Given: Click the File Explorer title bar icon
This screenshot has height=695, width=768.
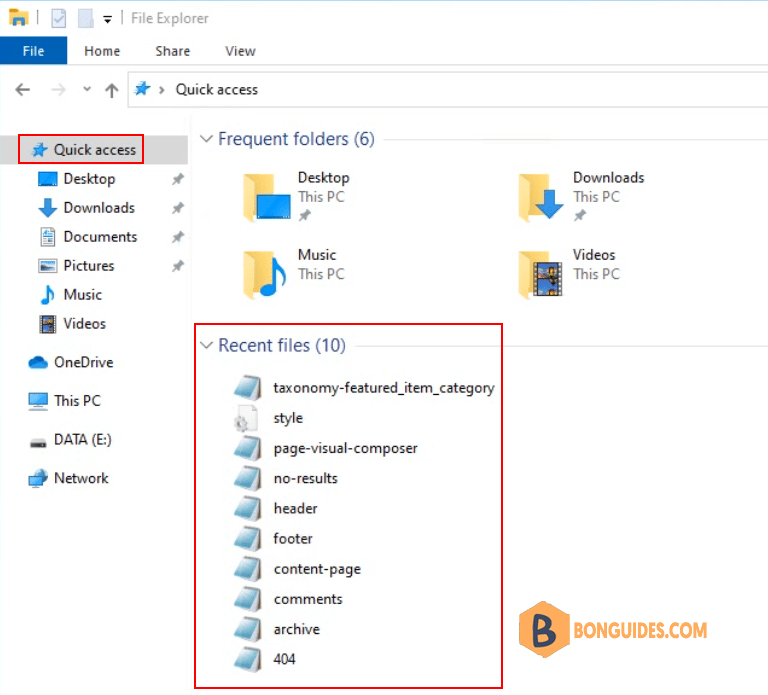Looking at the screenshot, I should [x=18, y=18].
